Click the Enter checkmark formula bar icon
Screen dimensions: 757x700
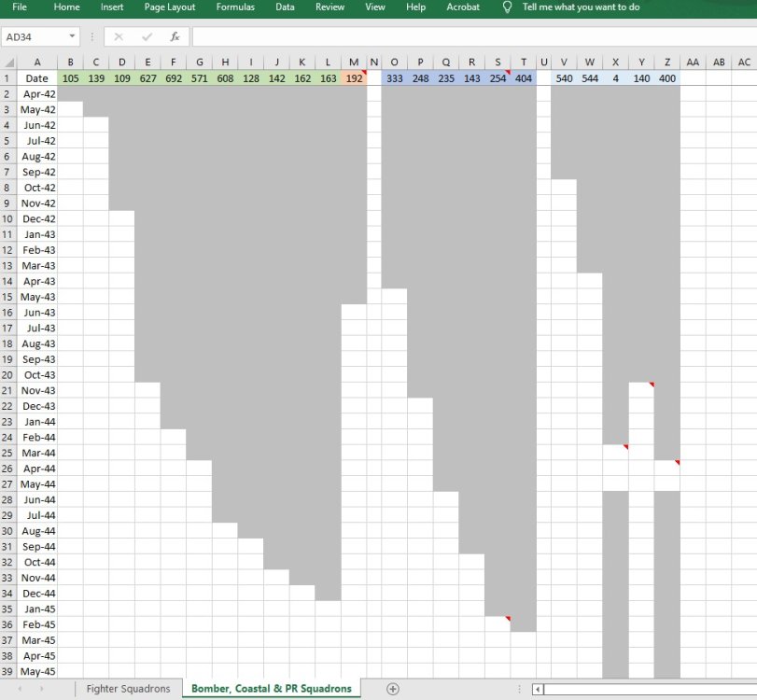(147, 36)
